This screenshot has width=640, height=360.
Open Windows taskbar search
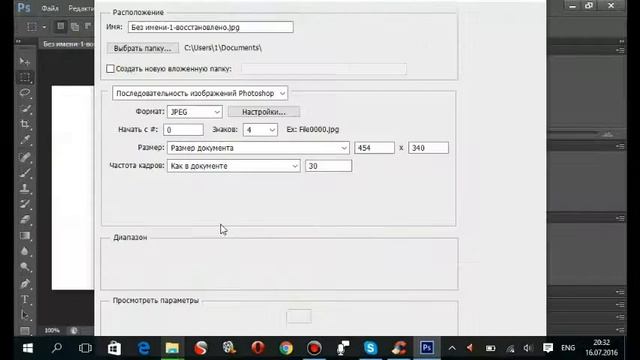[57, 348]
